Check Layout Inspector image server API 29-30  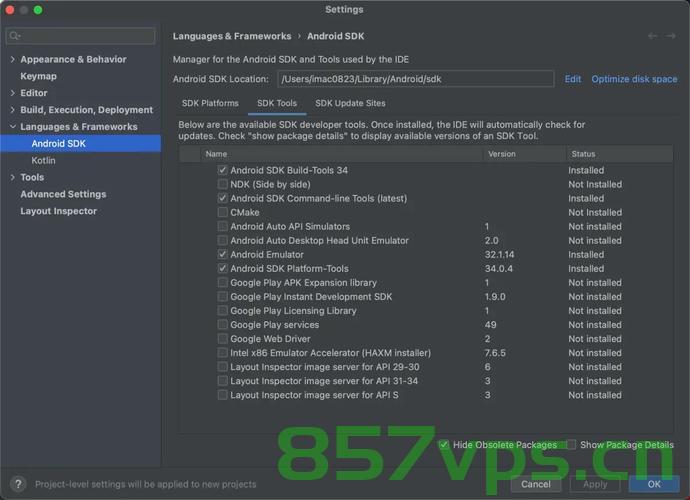tap(223, 367)
